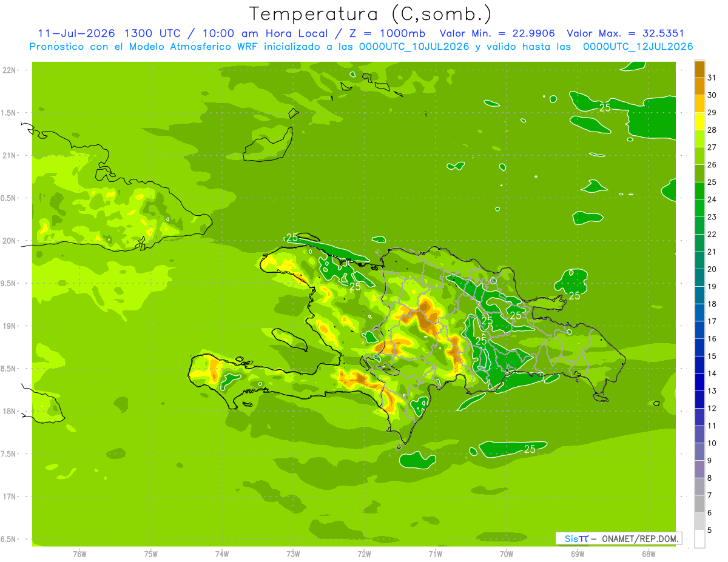Click the legend value "26"
Image resolution: width=728 pixels, height=562 pixels.
tap(712, 165)
